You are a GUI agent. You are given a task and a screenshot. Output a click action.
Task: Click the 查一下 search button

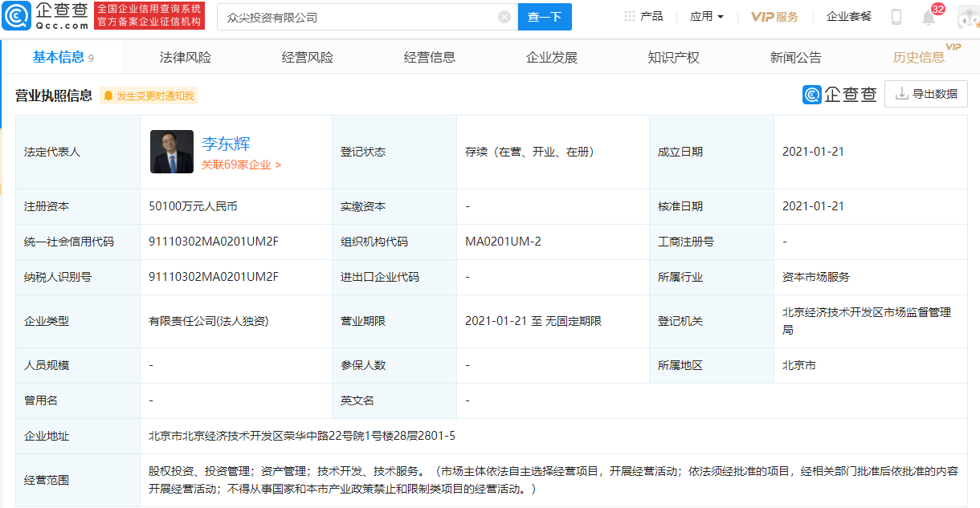pyautogui.click(x=545, y=16)
